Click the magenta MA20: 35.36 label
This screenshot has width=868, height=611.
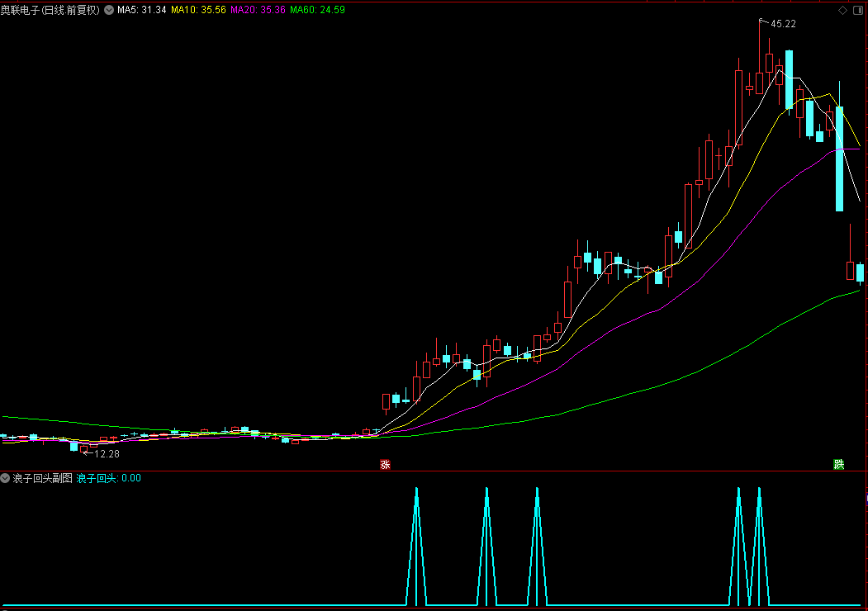(x=258, y=10)
